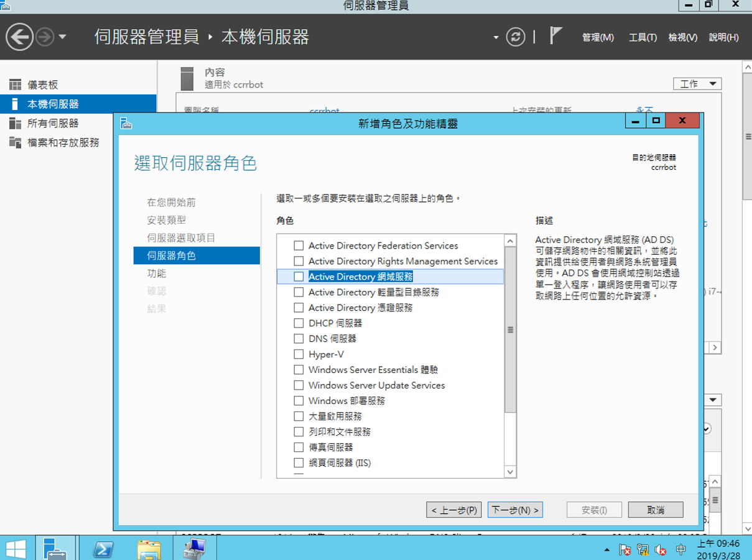752x560 pixels.
Task: Click the ccrrbot computer name link
Action: click(325, 111)
